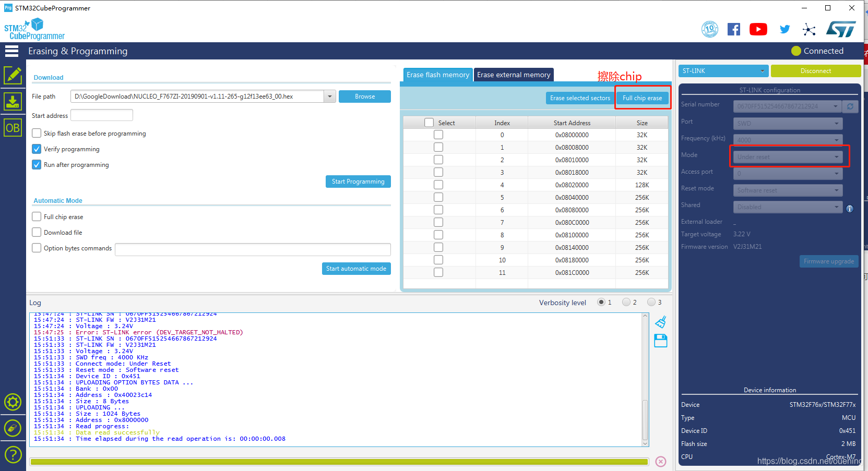Open the ST-LINK interface dropdown

(x=723, y=71)
